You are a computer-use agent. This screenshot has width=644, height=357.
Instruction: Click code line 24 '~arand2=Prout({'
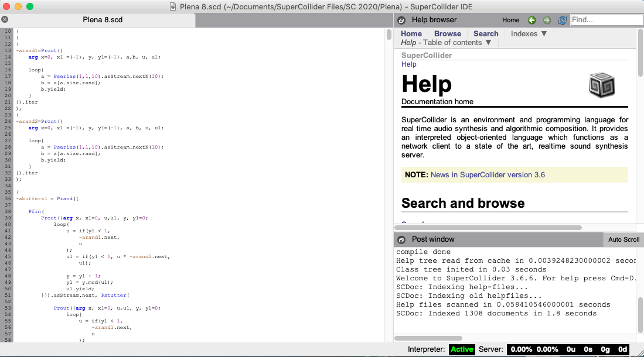point(39,122)
